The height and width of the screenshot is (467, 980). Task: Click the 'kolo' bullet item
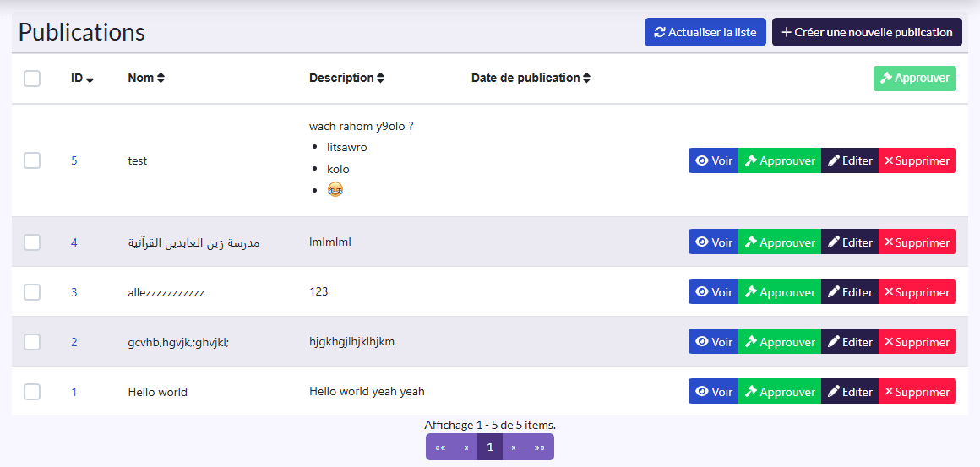coord(338,169)
